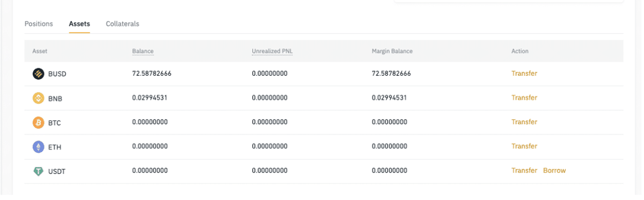Click the BTC bitcoin icon
The width and height of the screenshot is (644, 200).
pos(38,123)
